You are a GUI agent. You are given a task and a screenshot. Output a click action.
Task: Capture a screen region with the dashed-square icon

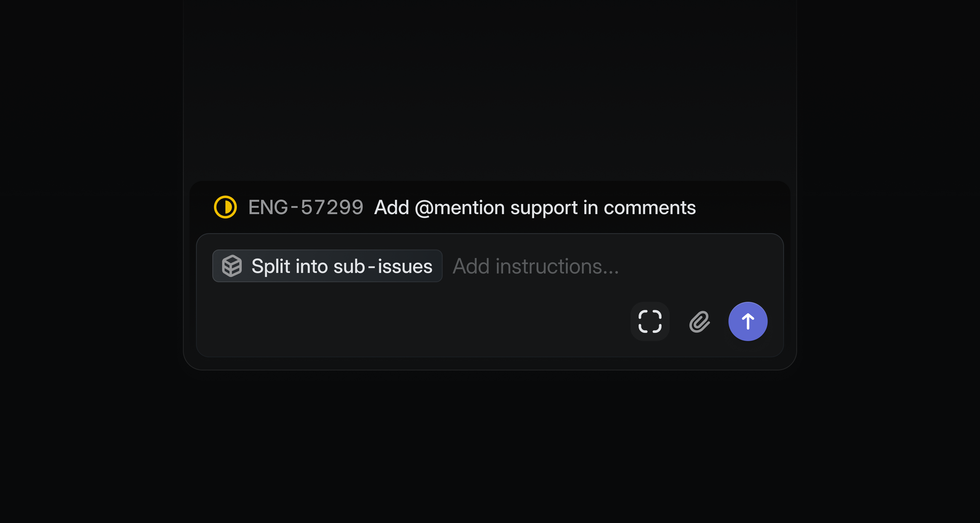point(650,321)
